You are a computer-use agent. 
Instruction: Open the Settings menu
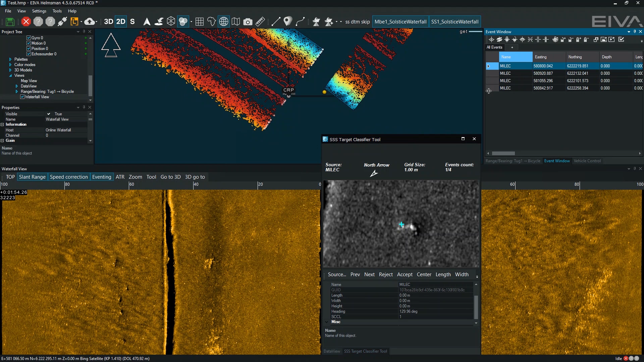point(39,11)
